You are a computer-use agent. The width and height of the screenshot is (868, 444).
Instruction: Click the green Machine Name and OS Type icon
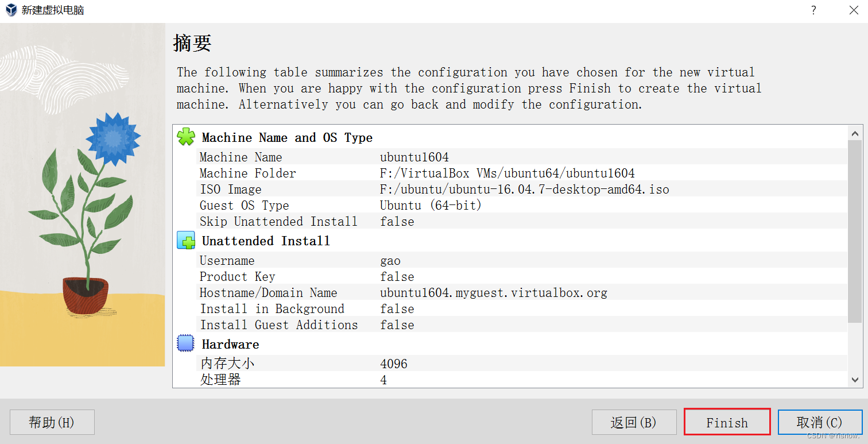click(x=186, y=137)
